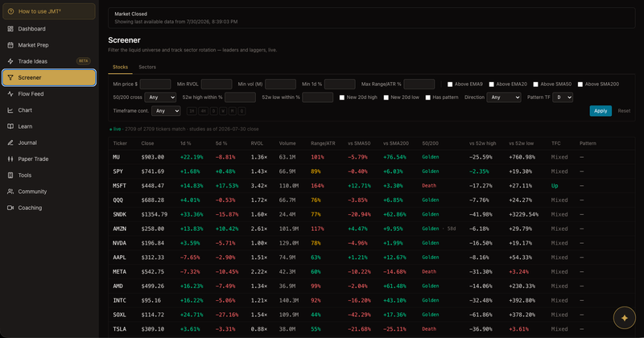Focus the Min vol (M) input
This screenshot has width=644, height=338.
[x=280, y=84]
